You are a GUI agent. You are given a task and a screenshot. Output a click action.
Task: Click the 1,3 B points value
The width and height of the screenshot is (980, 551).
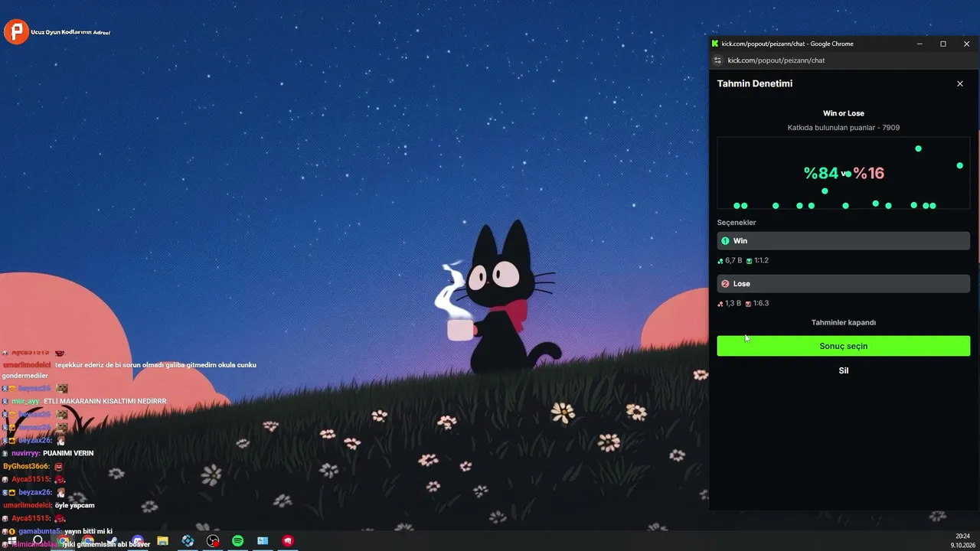pyautogui.click(x=733, y=304)
